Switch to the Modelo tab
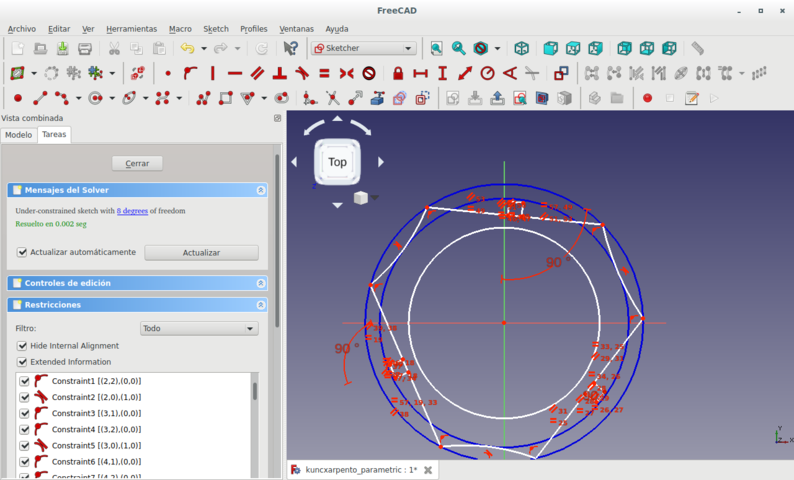The width and height of the screenshot is (794, 480). [18, 134]
